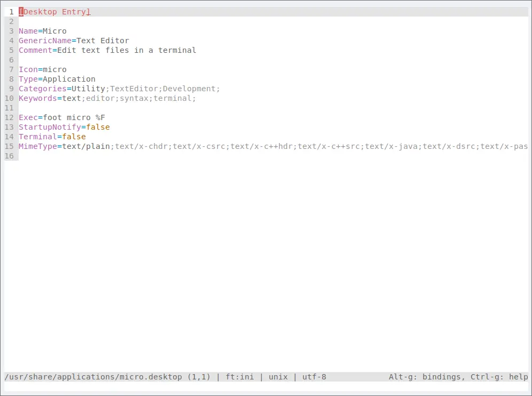Viewport: 532px width, 396px height.
Task: Click line number 1 in the gutter
Action: pyautogui.click(x=12, y=12)
